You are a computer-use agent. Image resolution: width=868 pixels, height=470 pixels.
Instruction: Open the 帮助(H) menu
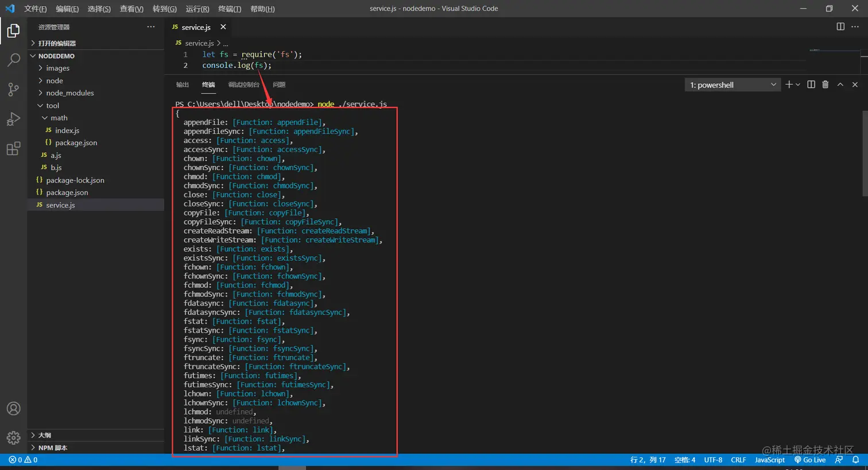262,9
